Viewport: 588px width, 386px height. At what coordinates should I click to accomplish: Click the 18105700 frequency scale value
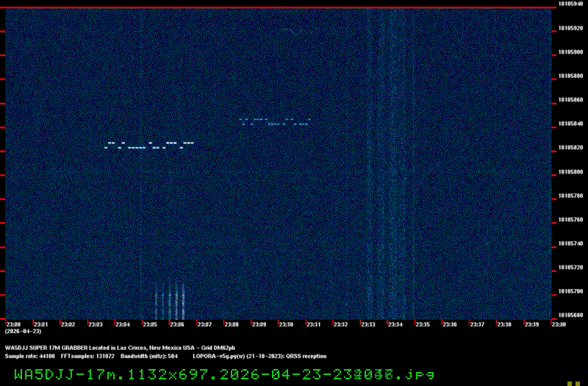pyautogui.click(x=571, y=291)
